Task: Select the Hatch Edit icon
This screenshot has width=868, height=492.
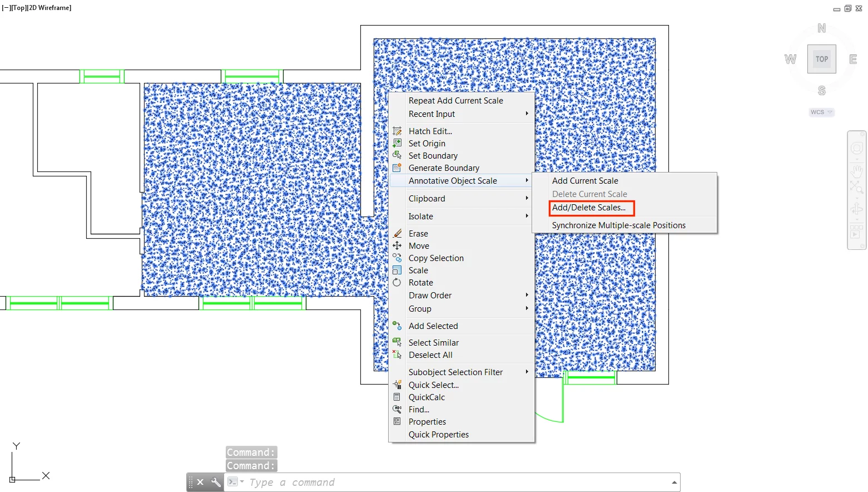Action: (398, 131)
